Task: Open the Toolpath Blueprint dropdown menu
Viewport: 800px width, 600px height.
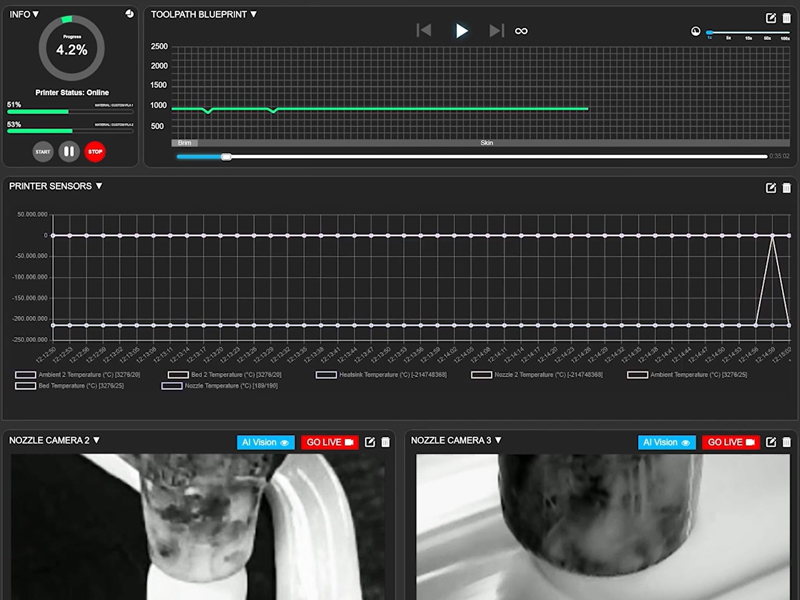Action: pyautogui.click(x=253, y=15)
